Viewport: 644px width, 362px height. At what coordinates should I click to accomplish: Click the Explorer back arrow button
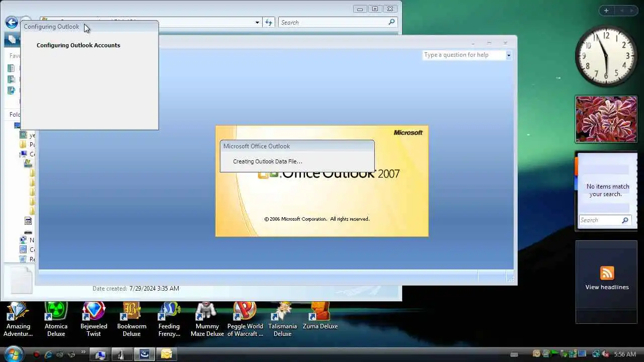[12, 22]
